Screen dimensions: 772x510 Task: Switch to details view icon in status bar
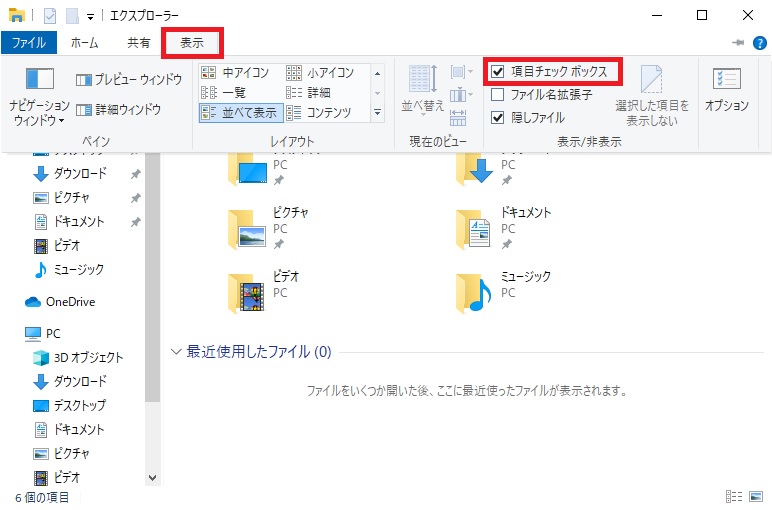point(734,497)
